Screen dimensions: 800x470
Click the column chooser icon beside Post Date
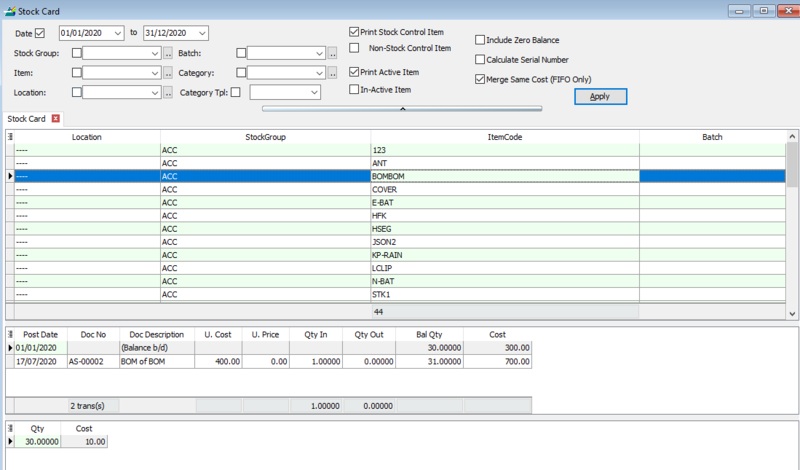click(10, 335)
